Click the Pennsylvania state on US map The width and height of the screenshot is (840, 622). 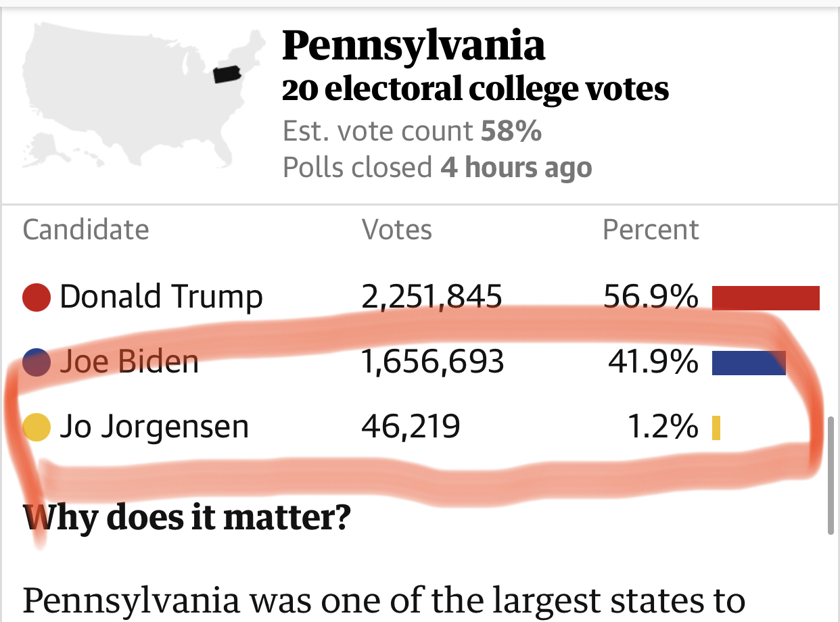(x=228, y=73)
